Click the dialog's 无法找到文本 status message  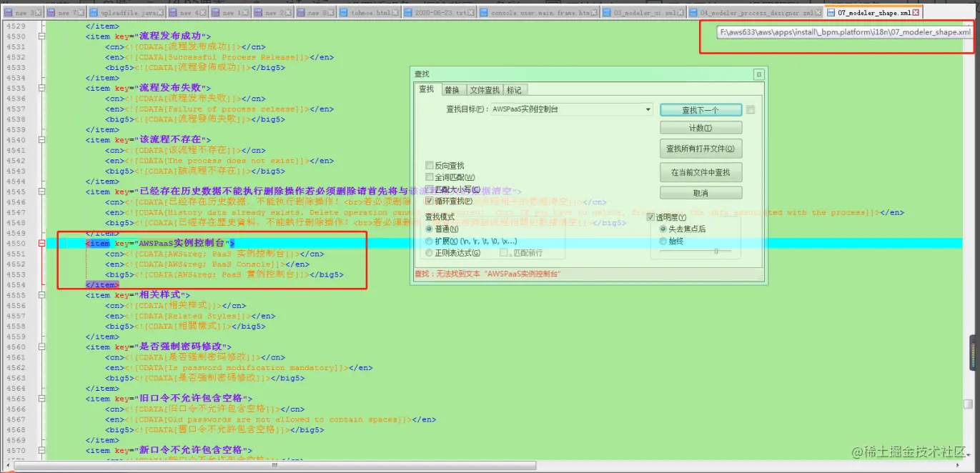tap(487, 274)
